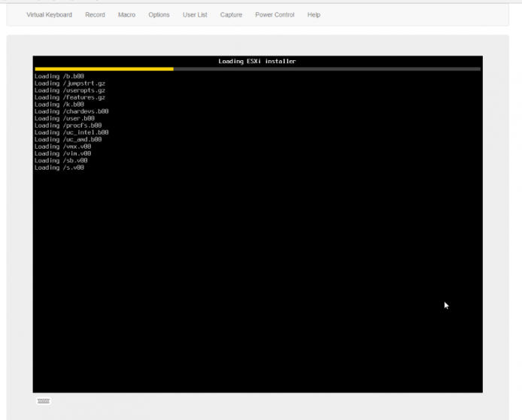Screen dimensions: 522x420
Task: Select the 'Loading /jumpstrt.gz' line
Action: click(70, 83)
